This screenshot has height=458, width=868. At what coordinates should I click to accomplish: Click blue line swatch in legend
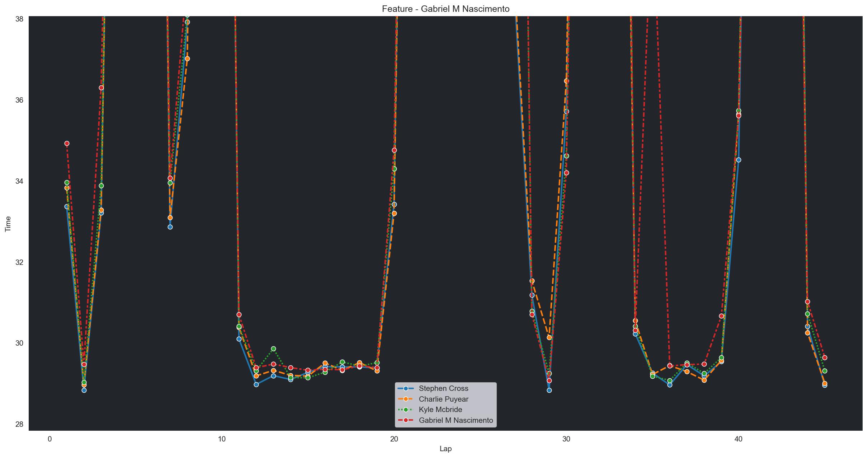pos(406,388)
